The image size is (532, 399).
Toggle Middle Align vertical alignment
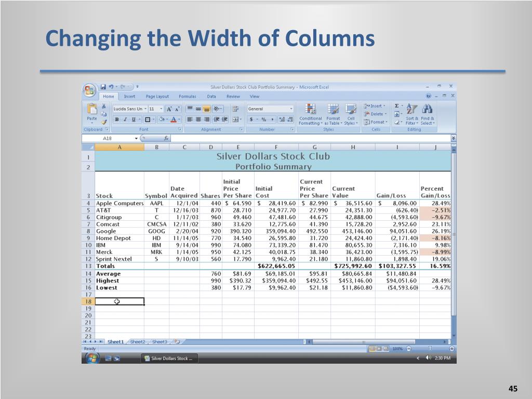(x=198, y=109)
